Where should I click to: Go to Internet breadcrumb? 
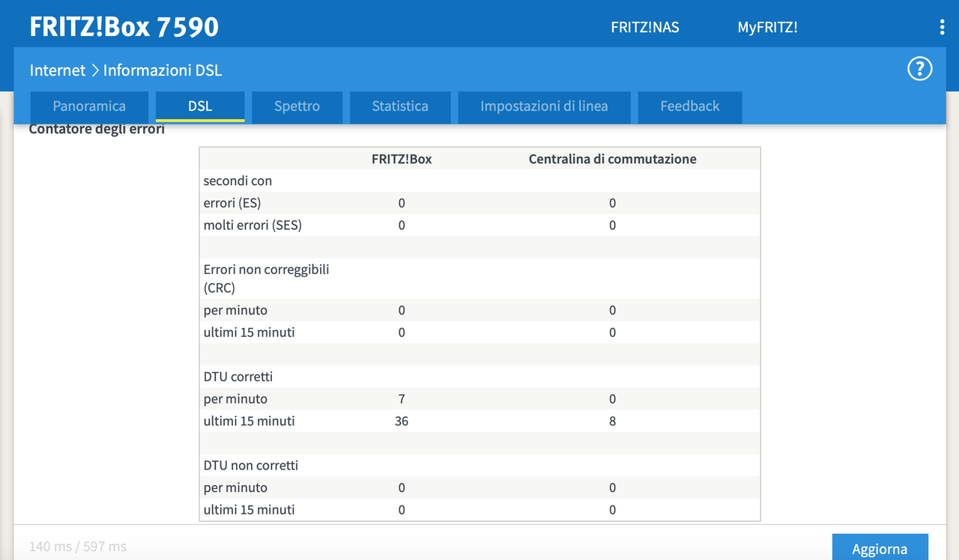pos(58,70)
